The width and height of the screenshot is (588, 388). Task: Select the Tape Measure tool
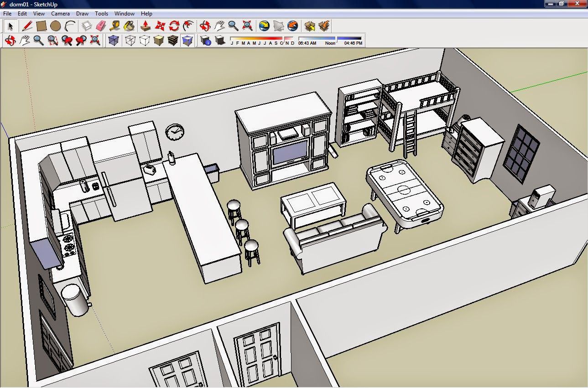pos(115,26)
